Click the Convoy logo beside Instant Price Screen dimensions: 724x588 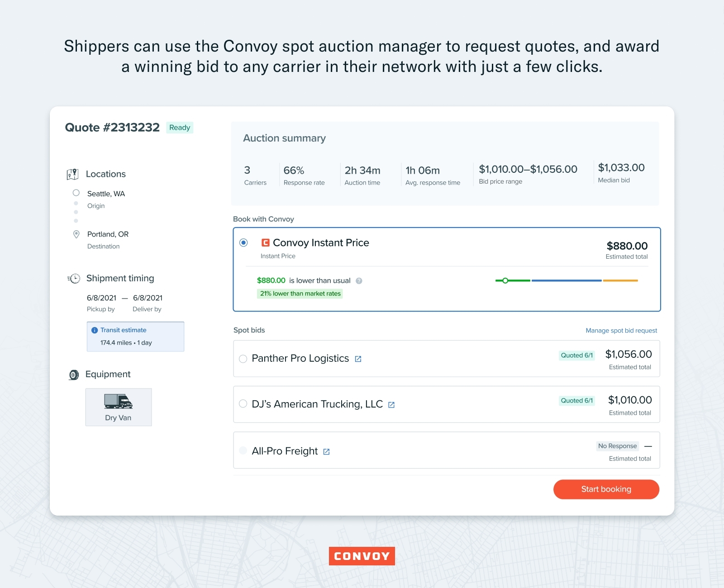(266, 243)
